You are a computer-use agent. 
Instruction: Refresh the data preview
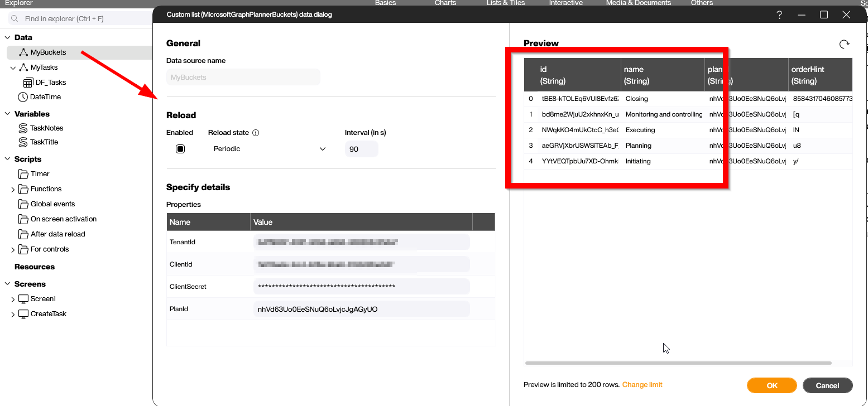coord(845,44)
